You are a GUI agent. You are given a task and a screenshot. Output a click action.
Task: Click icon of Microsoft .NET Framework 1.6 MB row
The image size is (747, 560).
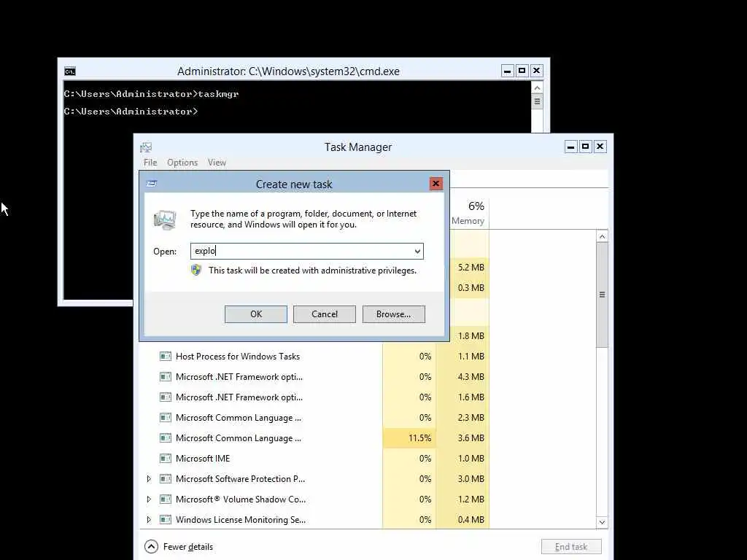click(x=166, y=397)
